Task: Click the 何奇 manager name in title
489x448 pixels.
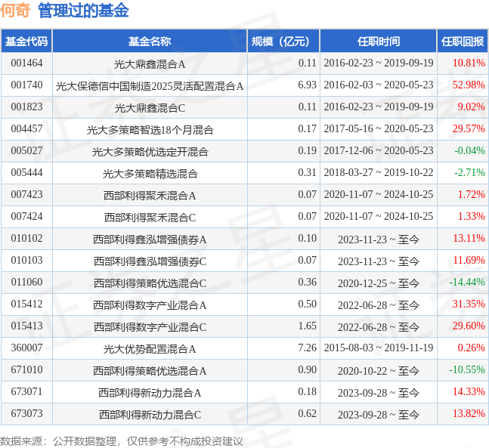Action: [17, 11]
